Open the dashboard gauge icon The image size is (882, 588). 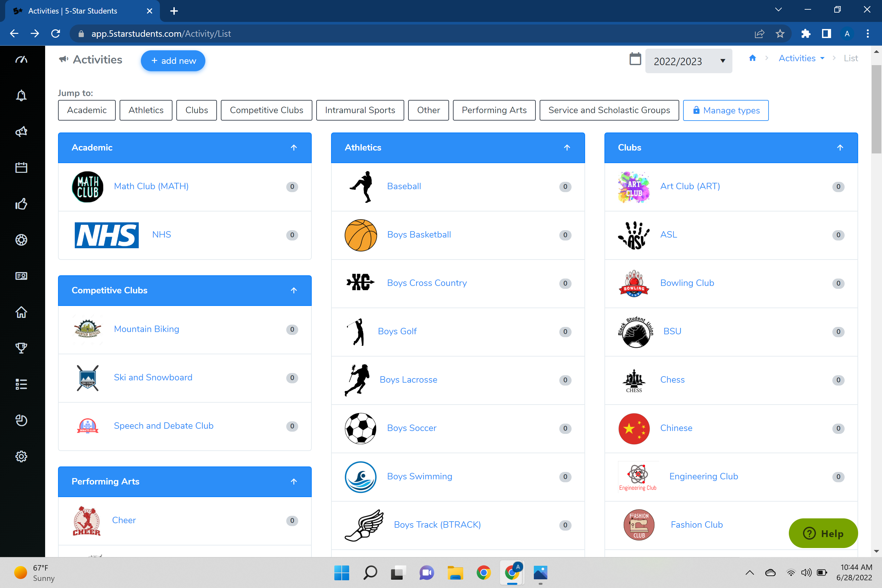click(21, 59)
